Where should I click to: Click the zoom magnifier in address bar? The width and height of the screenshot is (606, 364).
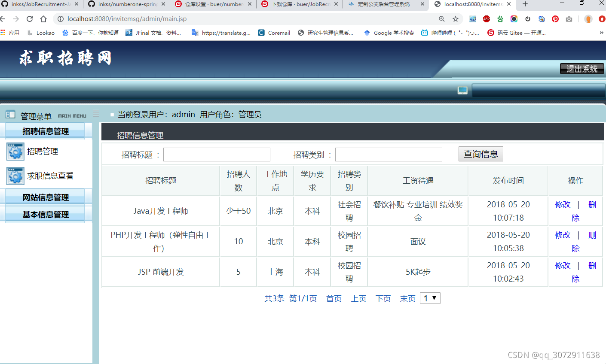[442, 19]
